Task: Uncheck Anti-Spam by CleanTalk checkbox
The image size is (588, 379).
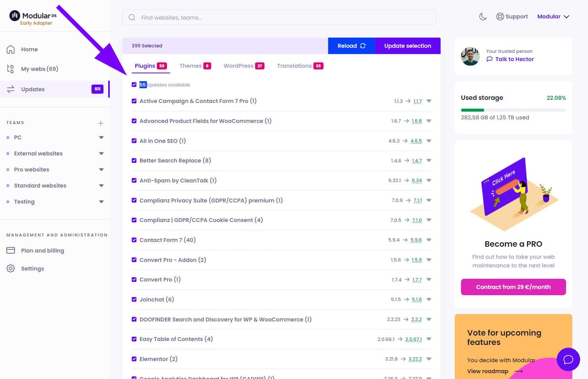Action: [134, 180]
